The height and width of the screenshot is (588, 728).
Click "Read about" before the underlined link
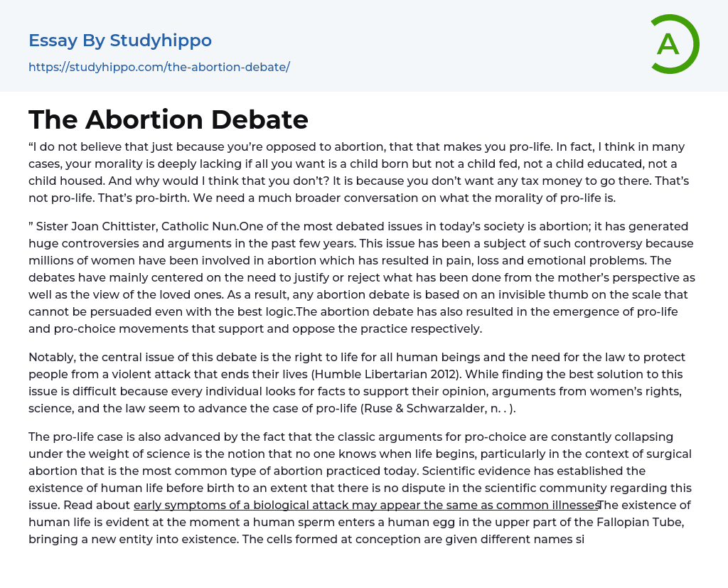(x=97, y=505)
